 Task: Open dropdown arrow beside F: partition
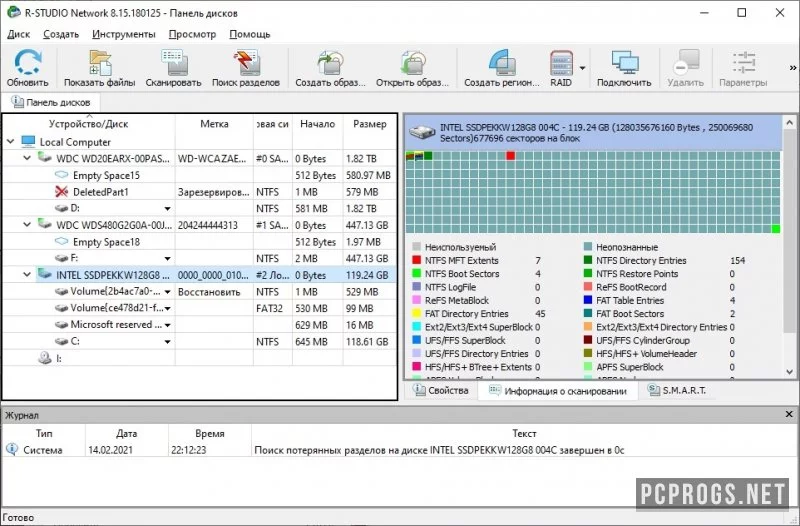tap(167, 259)
